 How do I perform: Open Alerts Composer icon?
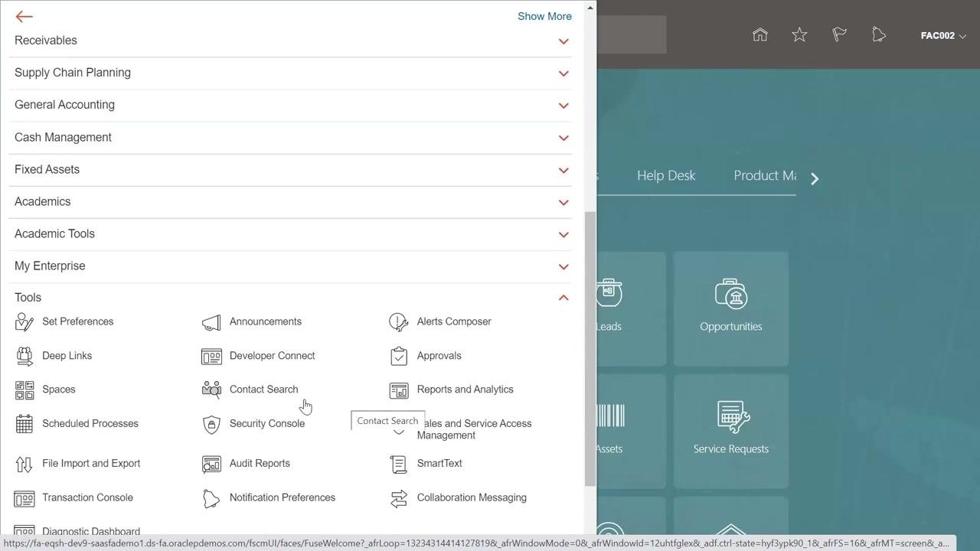click(399, 322)
